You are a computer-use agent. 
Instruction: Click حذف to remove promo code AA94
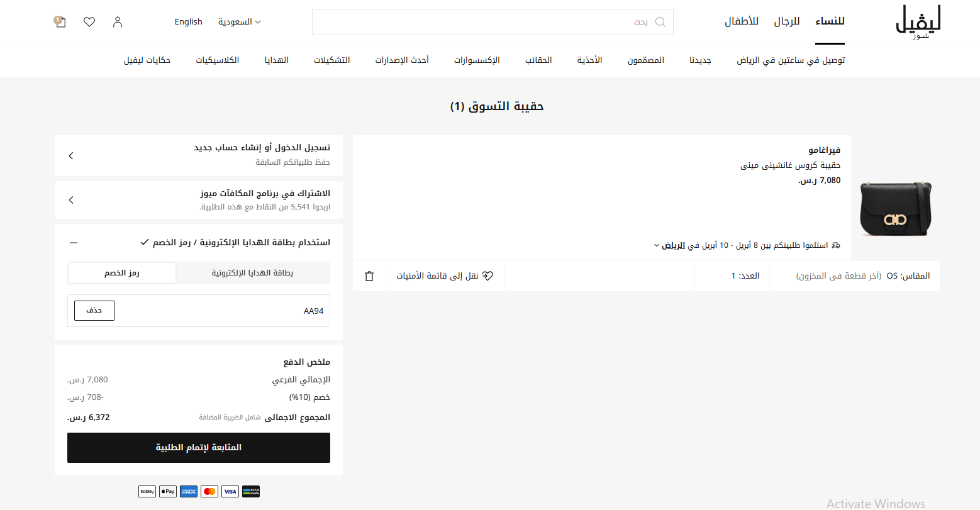94,310
